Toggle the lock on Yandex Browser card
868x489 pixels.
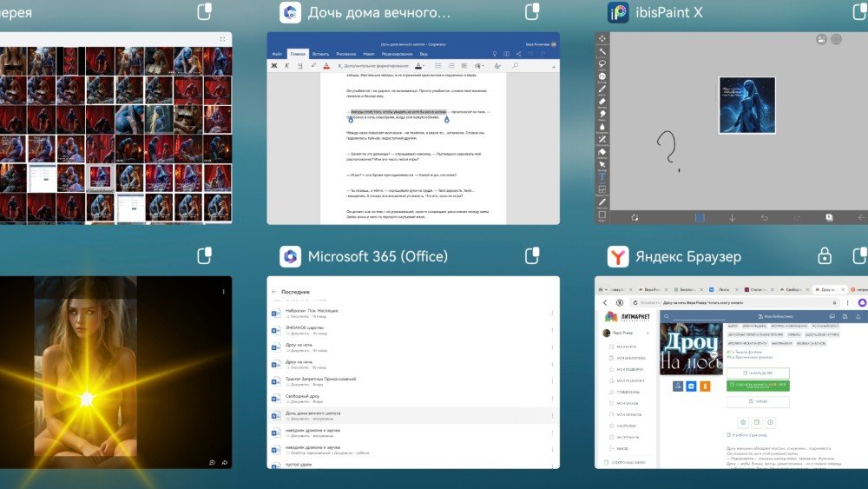click(825, 256)
